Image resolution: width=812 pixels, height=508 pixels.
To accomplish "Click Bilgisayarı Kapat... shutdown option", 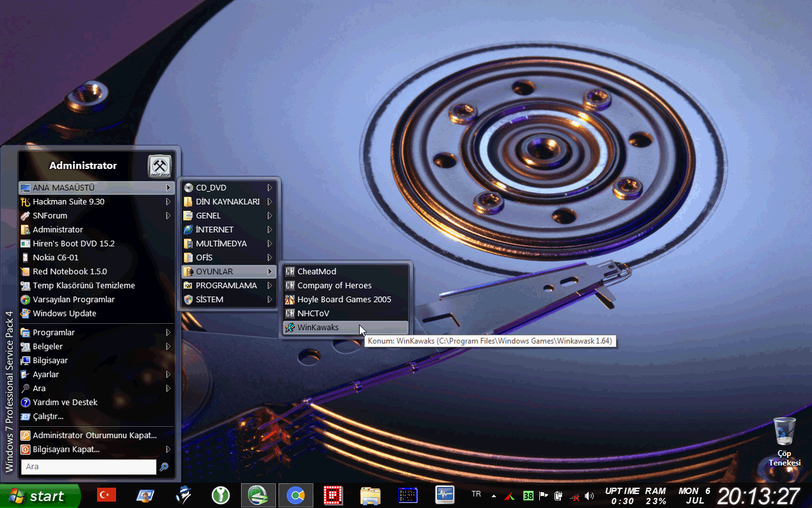I will coord(96,450).
